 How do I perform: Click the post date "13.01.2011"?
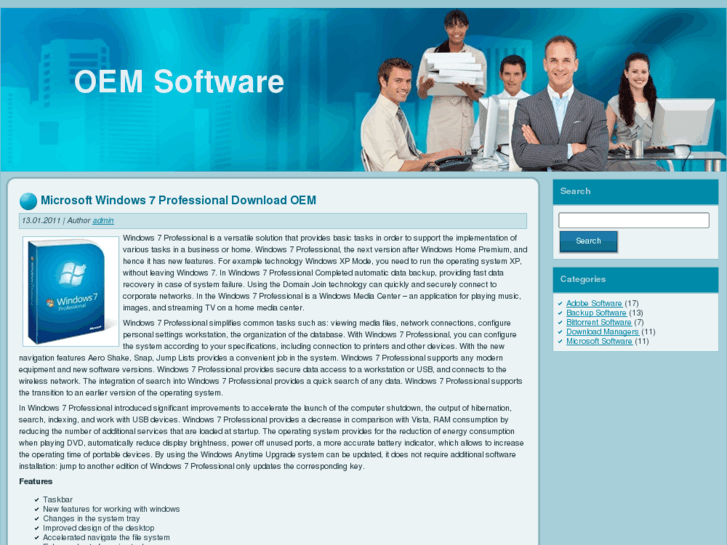click(41, 220)
